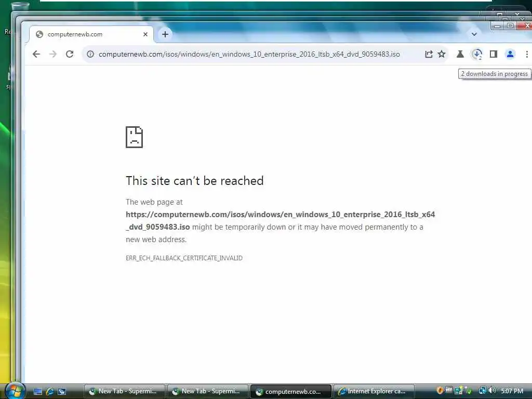Click the '2 downloads in progress' tooltip

495,74
